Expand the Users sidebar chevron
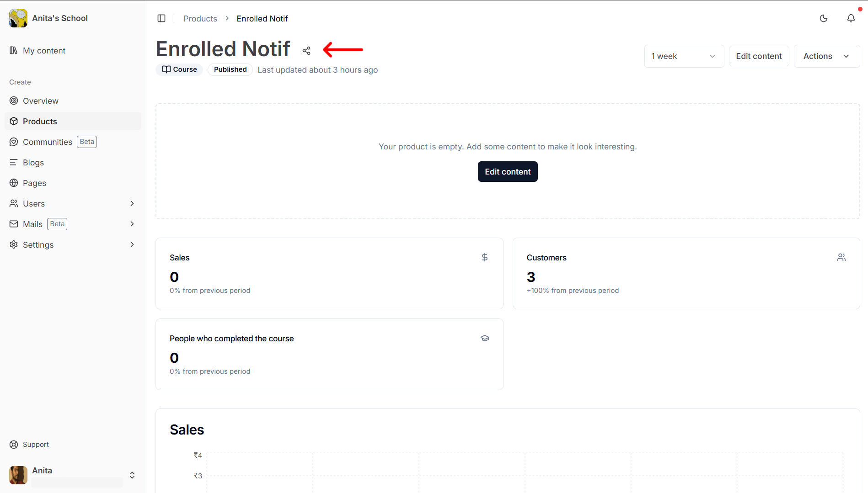This screenshot has height=493, width=868. tap(132, 203)
